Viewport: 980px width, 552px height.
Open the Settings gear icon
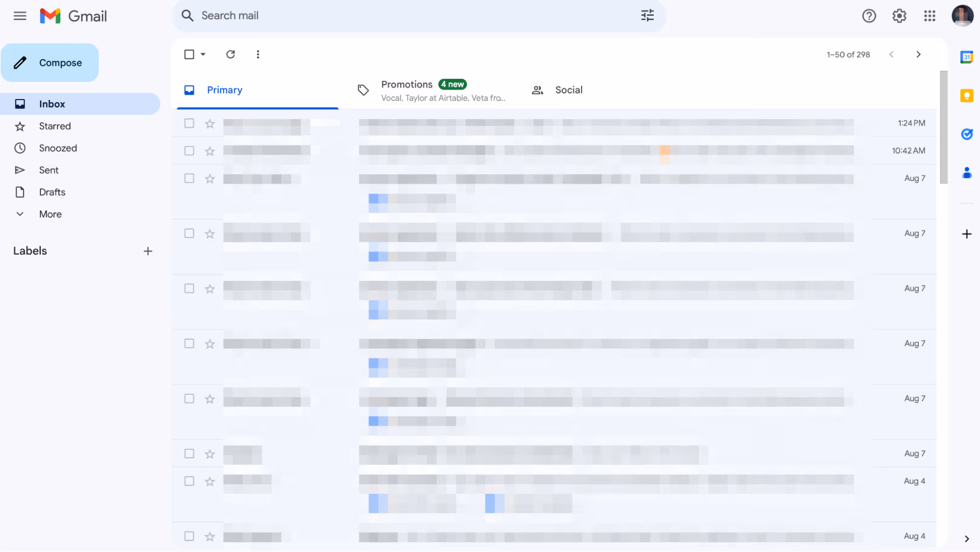[899, 16]
